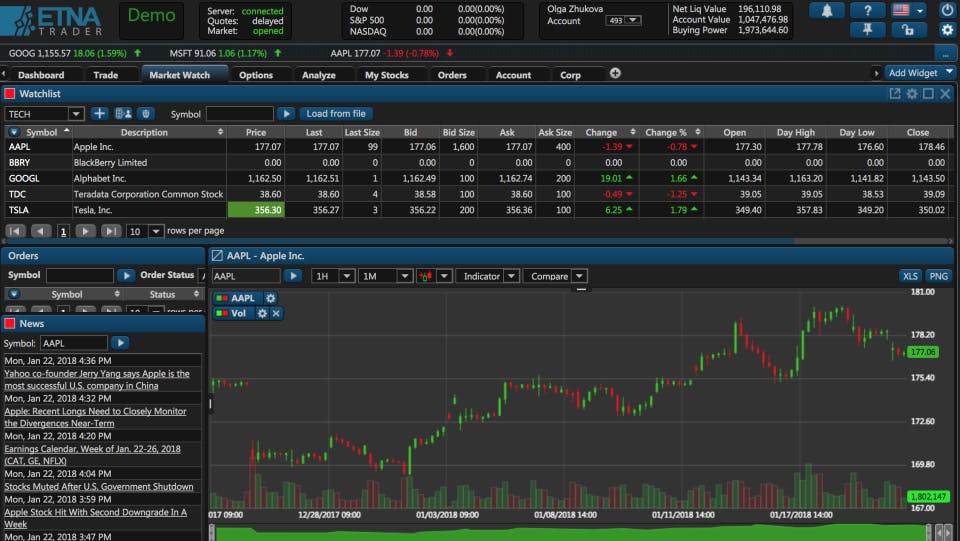This screenshot has height=541, width=960.
Task: Click play arrow next to watchlist Symbol field
Action: (286, 114)
